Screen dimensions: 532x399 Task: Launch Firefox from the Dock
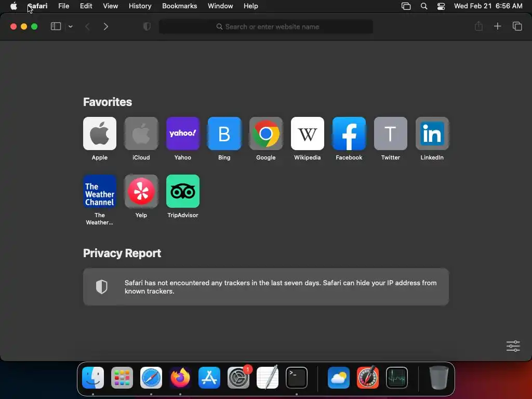[x=180, y=378]
